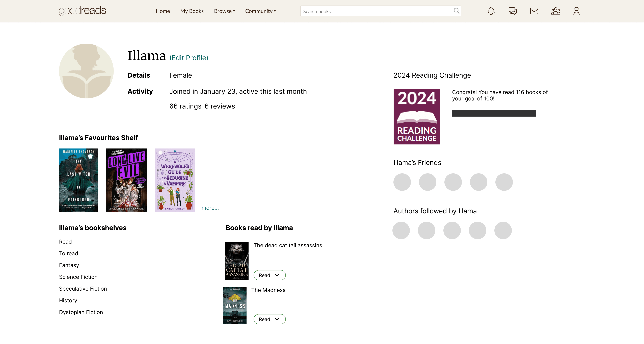Viewport: 644px width, 344px height.
Task: Click the search magnifier icon
Action: (456, 11)
